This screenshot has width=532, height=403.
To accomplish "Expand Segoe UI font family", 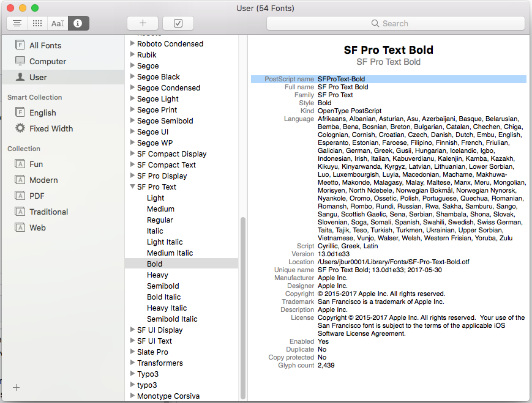I will (x=133, y=131).
